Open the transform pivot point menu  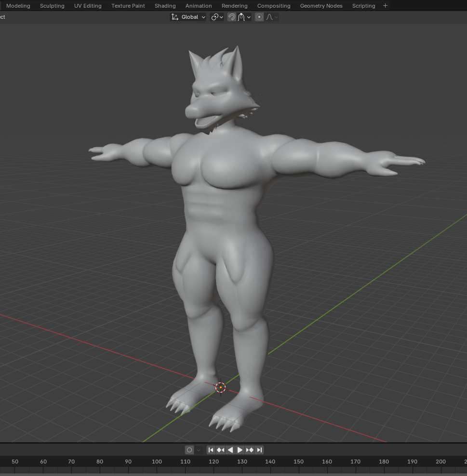(x=217, y=17)
